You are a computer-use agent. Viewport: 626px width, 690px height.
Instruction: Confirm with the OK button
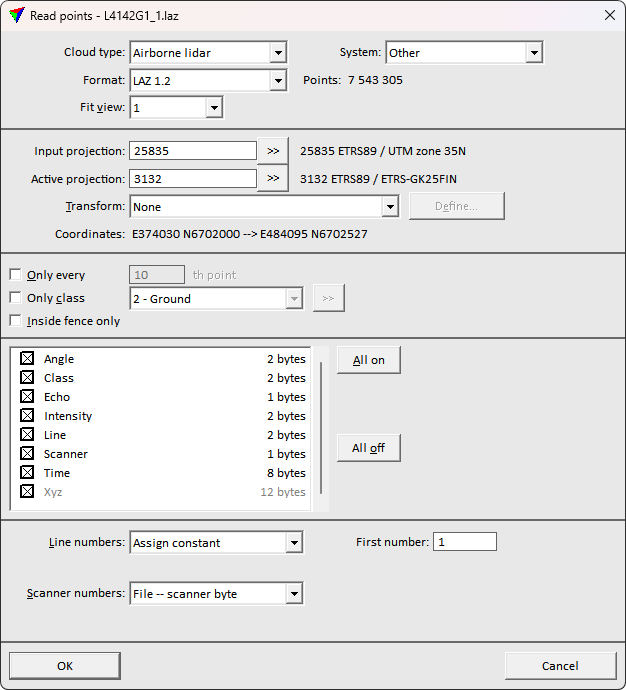tap(65, 666)
